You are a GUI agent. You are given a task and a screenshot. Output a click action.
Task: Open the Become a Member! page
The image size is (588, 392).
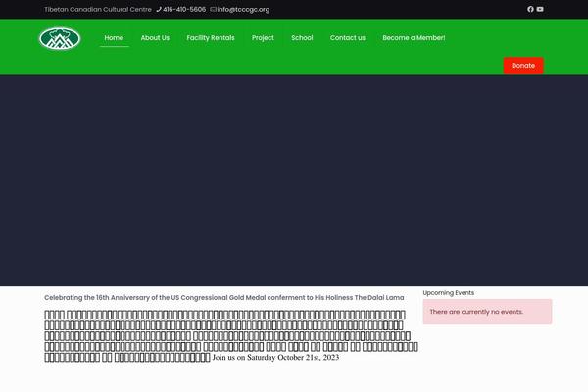[414, 38]
